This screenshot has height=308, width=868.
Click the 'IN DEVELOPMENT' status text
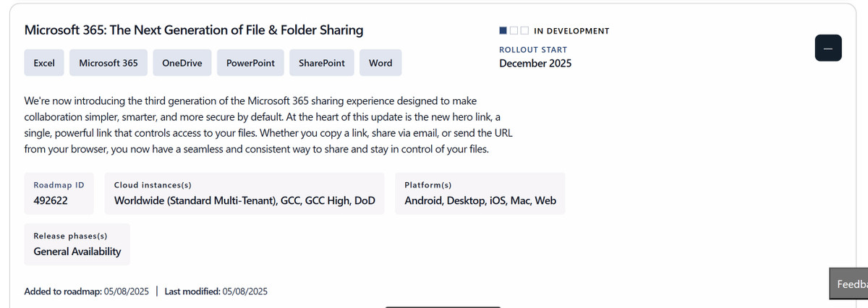pos(571,31)
